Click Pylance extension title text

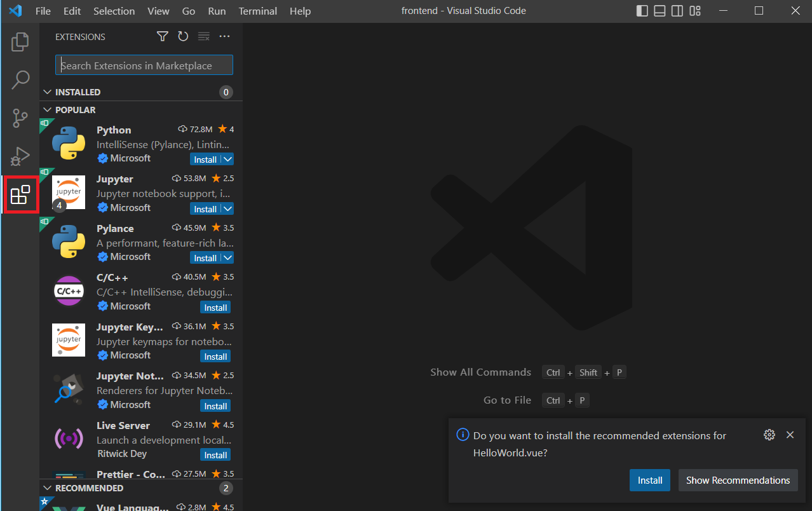tap(115, 228)
